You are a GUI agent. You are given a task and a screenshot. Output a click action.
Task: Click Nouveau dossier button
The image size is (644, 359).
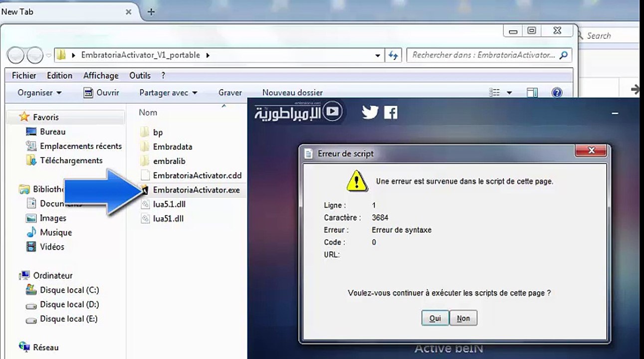(x=292, y=93)
